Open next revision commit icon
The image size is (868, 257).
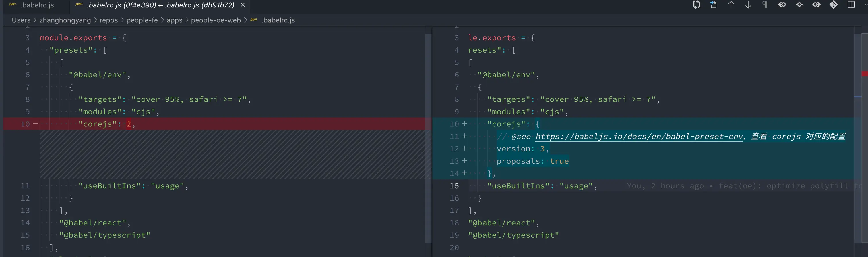click(x=816, y=5)
